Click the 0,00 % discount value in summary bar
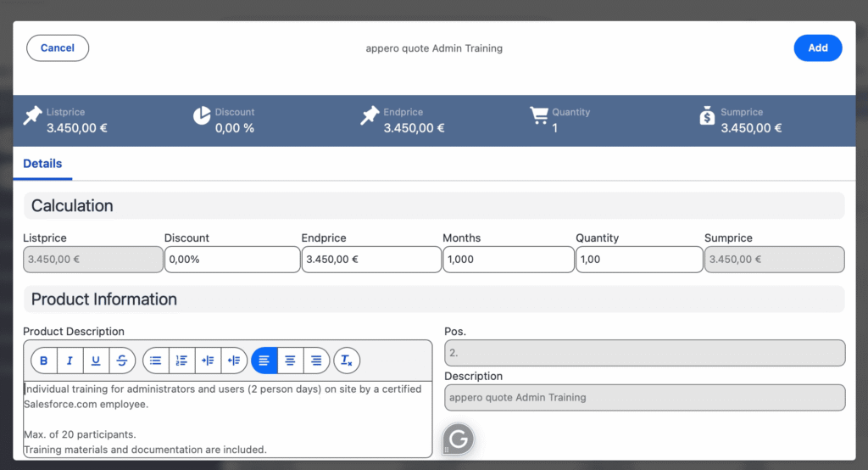 [235, 128]
